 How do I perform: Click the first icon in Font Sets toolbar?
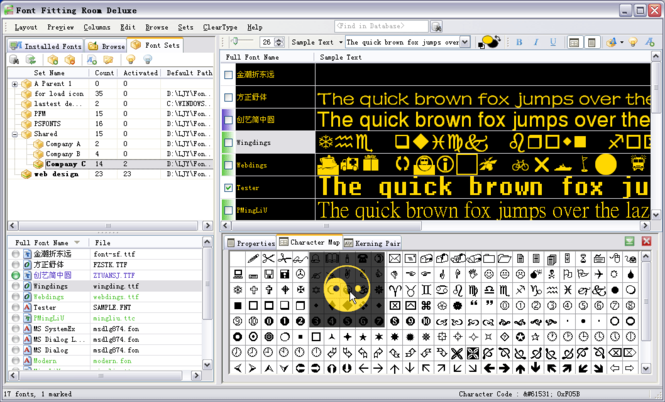[15, 60]
